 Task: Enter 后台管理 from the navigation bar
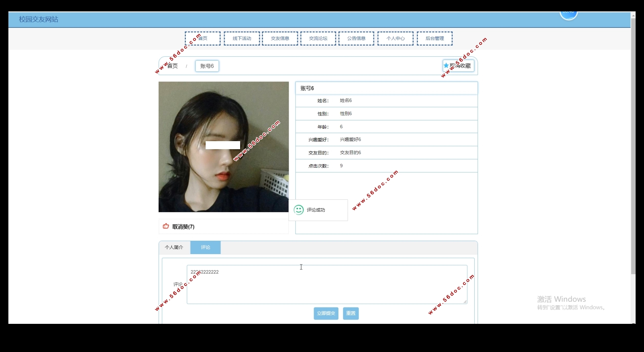(x=435, y=39)
